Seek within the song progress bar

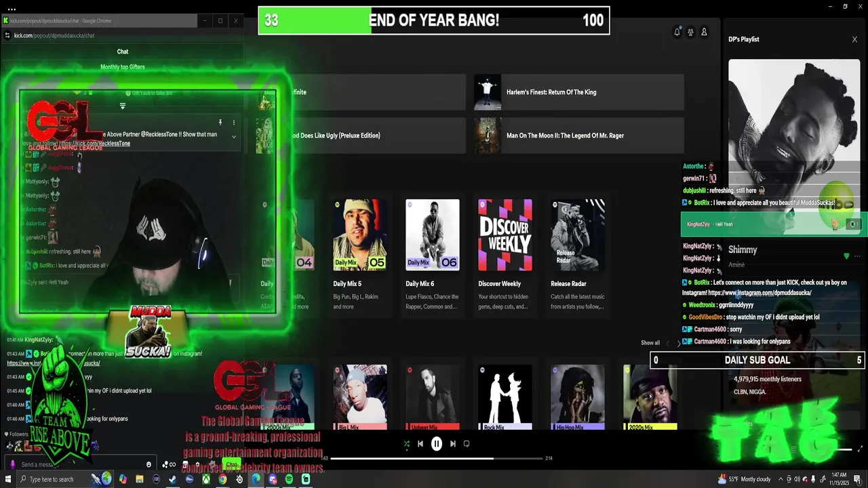coord(437,458)
